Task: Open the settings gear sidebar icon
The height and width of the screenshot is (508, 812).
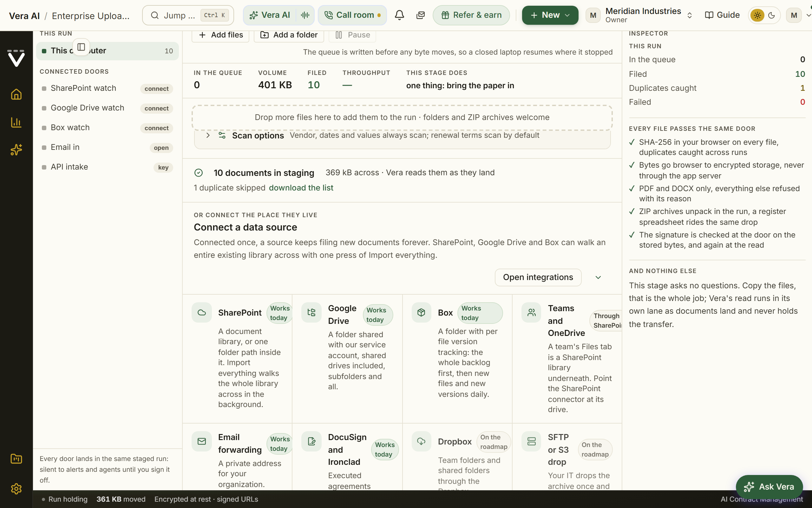Action: pyautogui.click(x=16, y=489)
